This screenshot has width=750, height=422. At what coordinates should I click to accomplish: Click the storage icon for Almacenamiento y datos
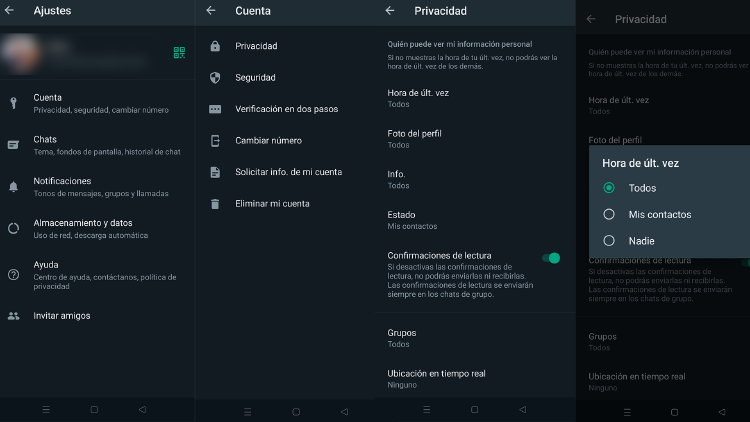pos(13,228)
